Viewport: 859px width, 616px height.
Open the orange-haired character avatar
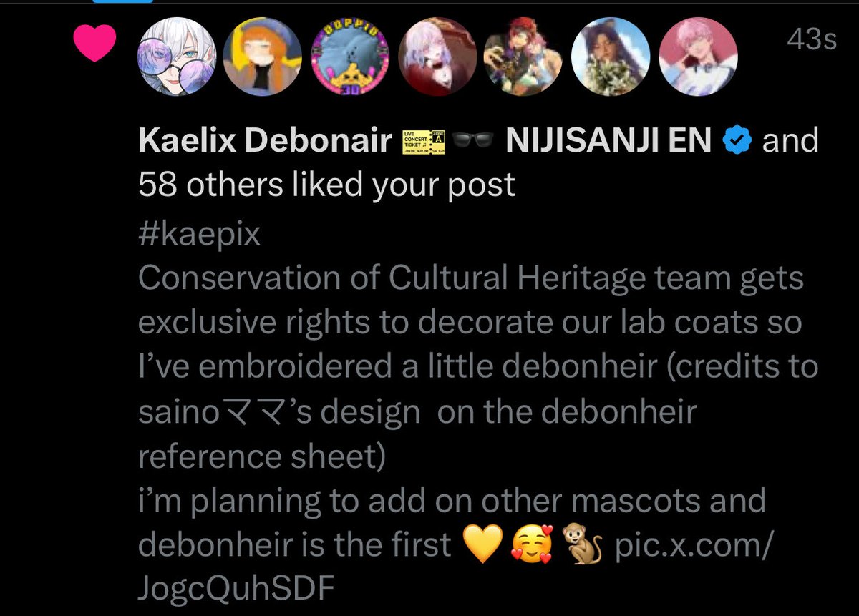pyautogui.click(x=263, y=57)
